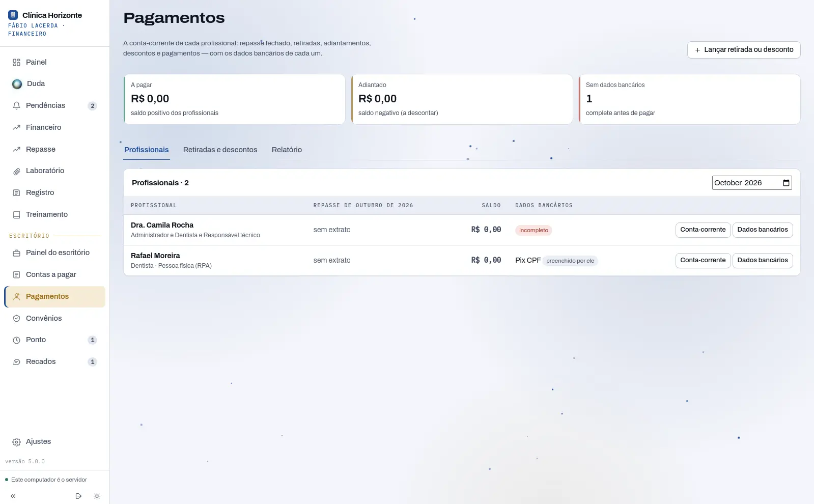Click the October 2026 month input
Image resolution: width=814 pixels, height=504 pixels.
coord(752,183)
